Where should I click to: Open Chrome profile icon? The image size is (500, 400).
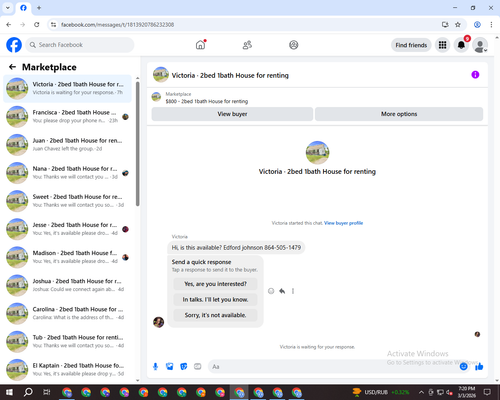pyautogui.click(x=477, y=25)
